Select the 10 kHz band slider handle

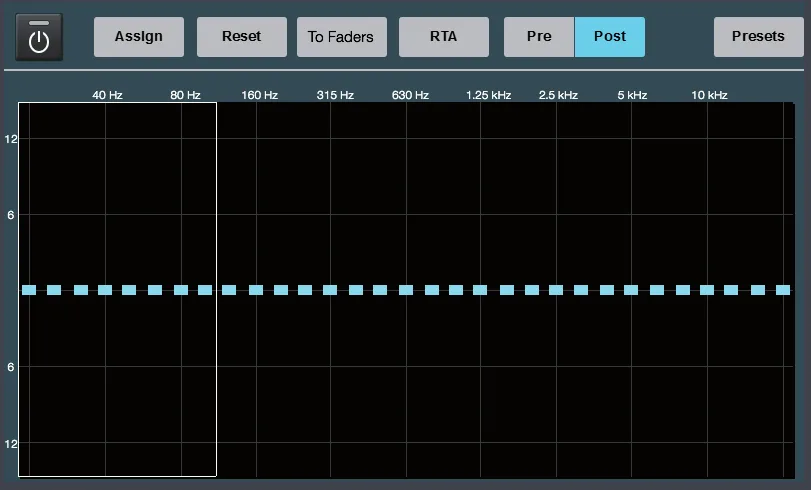pos(707,290)
